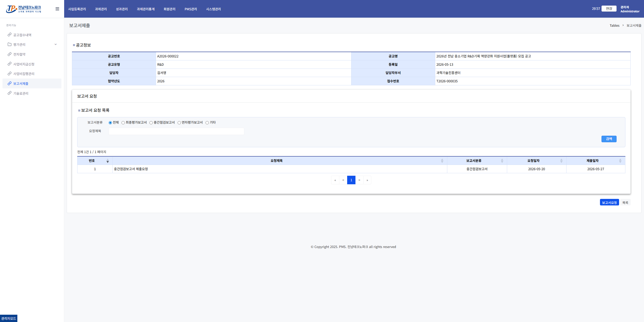Go to previous page with < button

[x=343, y=180]
